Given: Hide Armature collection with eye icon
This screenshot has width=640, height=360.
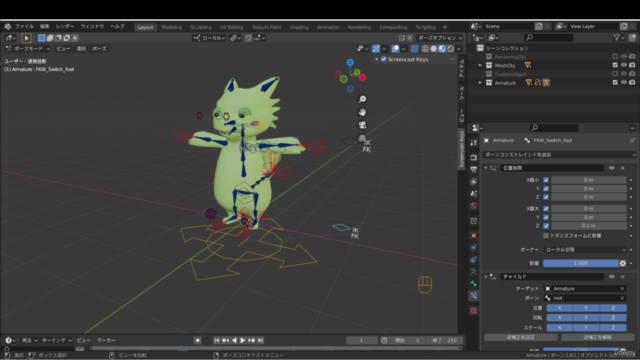Looking at the screenshot, I should (x=624, y=82).
